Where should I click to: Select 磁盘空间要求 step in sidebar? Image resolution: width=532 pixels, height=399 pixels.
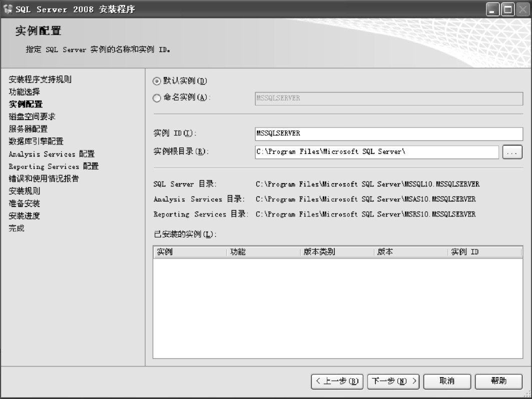tap(32, 116)
